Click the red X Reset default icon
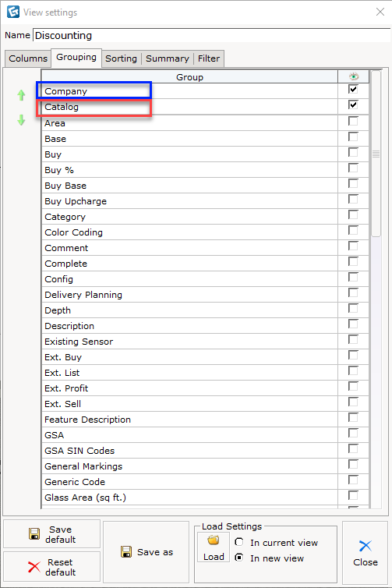The image size is (392, 588). click(34, 567)
